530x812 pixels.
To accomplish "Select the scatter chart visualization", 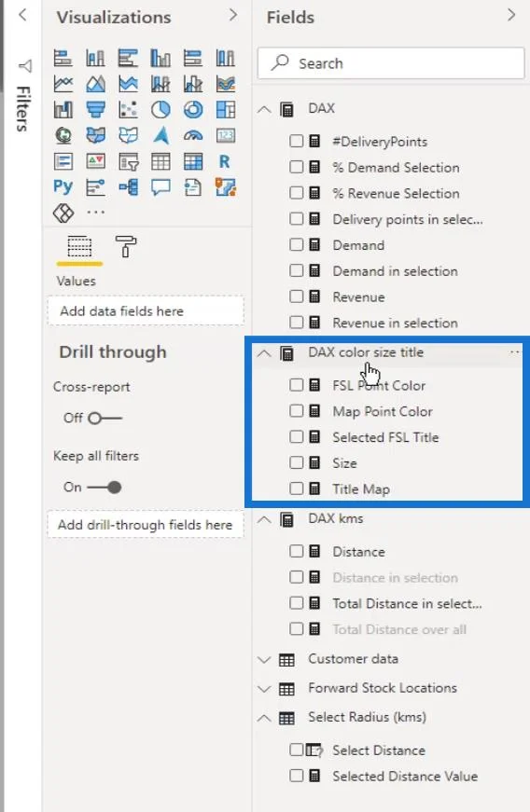I will pos(128,109).
